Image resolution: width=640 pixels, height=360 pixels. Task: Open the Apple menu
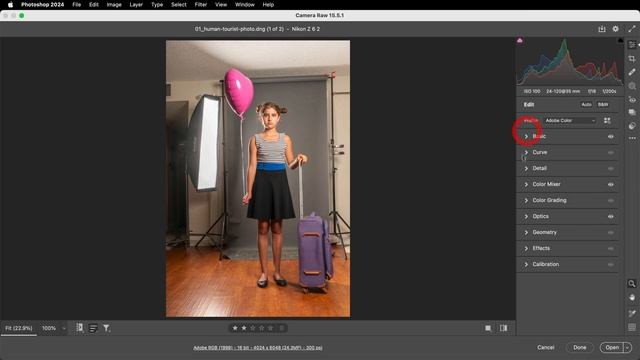coord(10,4)
